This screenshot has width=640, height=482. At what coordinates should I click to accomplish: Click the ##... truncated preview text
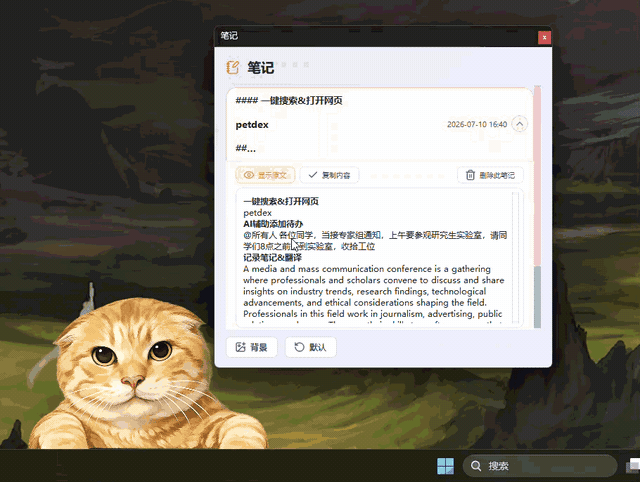245,149
